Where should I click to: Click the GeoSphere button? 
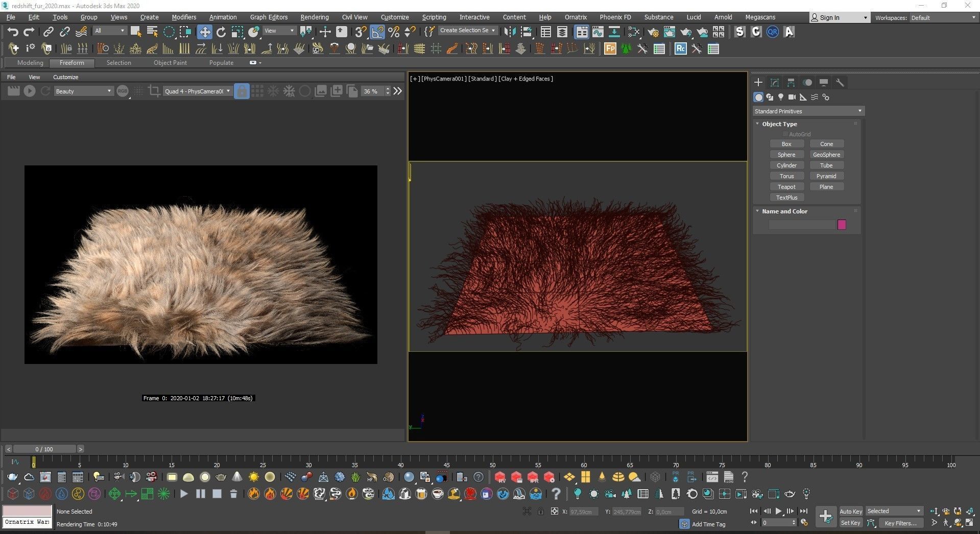pos(826,155)
